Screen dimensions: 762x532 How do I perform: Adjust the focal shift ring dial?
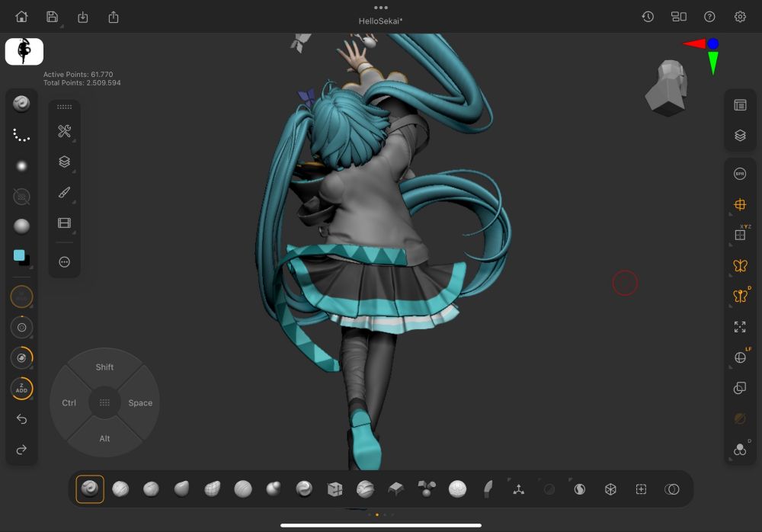21,327
